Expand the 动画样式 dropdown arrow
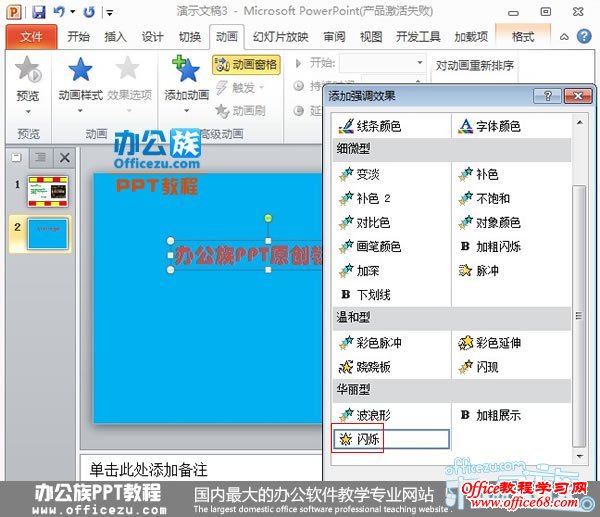The image size is (600, 517). (x=80, y=111)
